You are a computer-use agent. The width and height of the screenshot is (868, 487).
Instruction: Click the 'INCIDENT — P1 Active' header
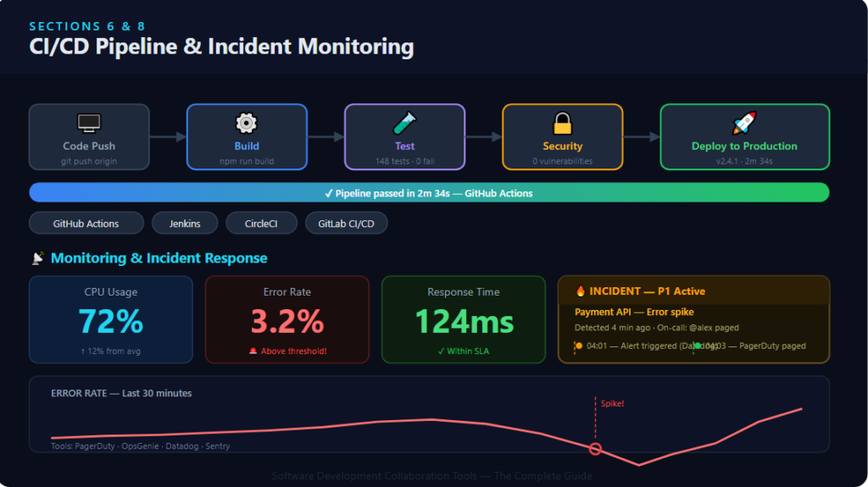click(647, 291)
